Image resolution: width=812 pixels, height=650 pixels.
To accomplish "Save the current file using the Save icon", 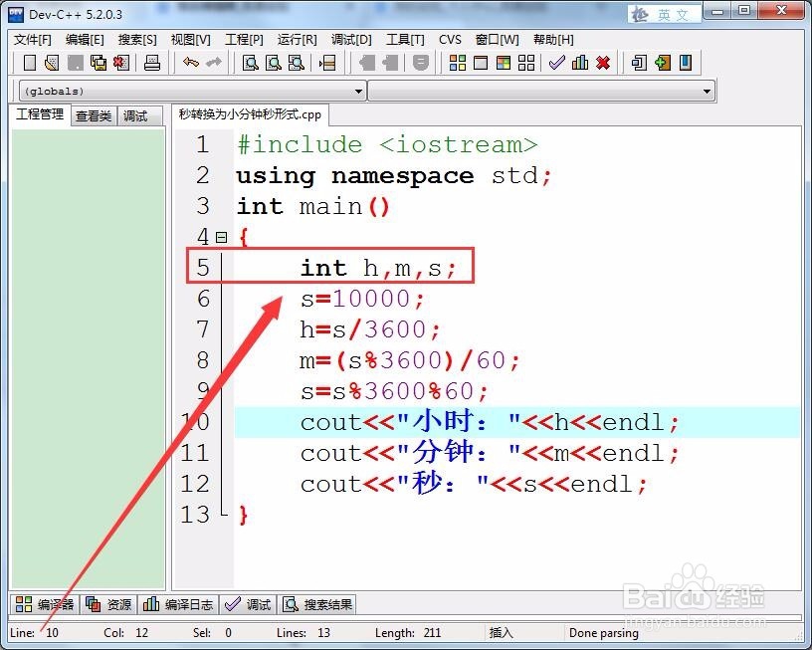I will [74, 62].
